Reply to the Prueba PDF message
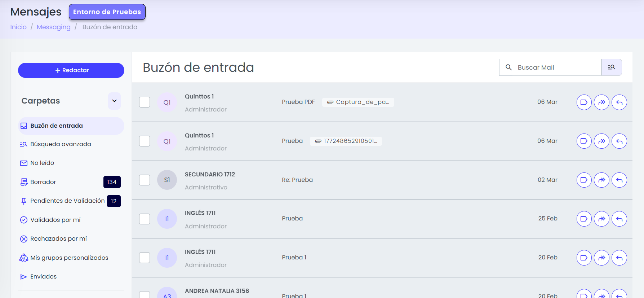 pos(619,102)
